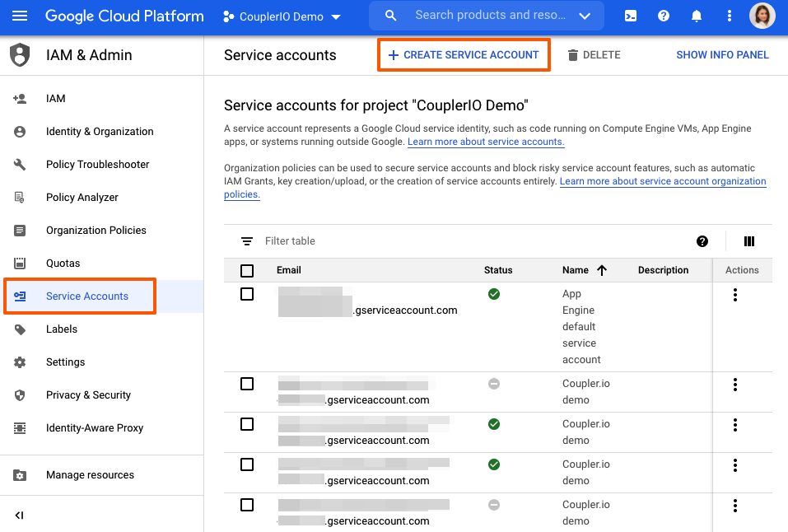Select Service Accounts in the sidebar

pos(87,296)
